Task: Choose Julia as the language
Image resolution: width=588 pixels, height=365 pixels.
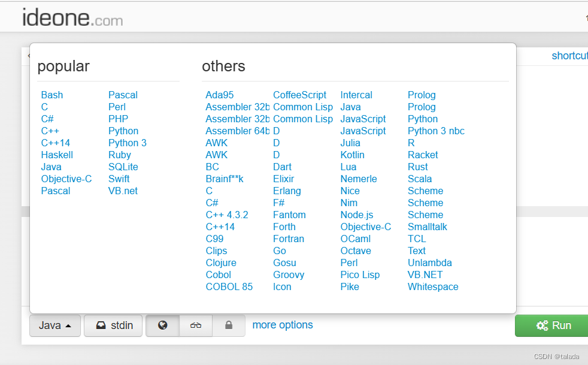Action: click(x=350, y=143)
